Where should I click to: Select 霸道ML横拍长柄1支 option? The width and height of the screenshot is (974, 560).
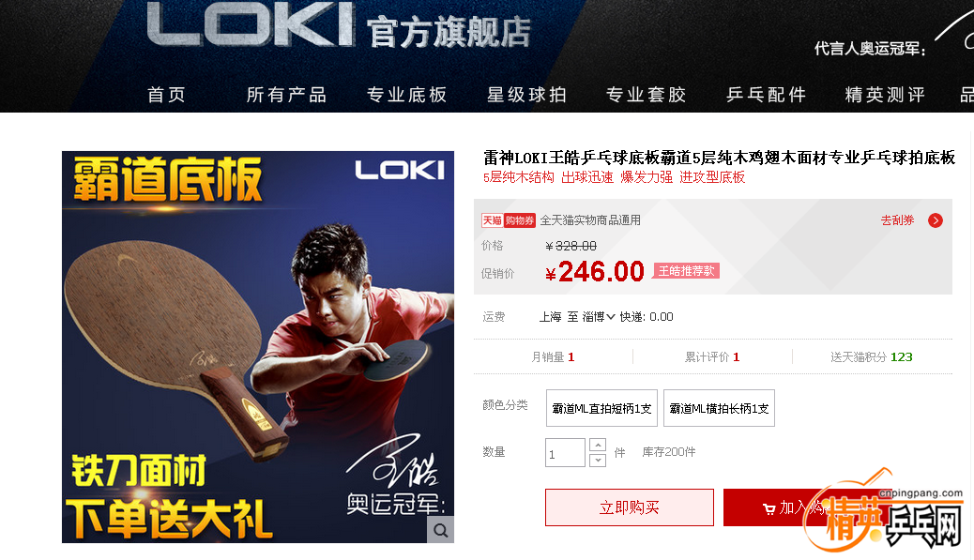719,408
